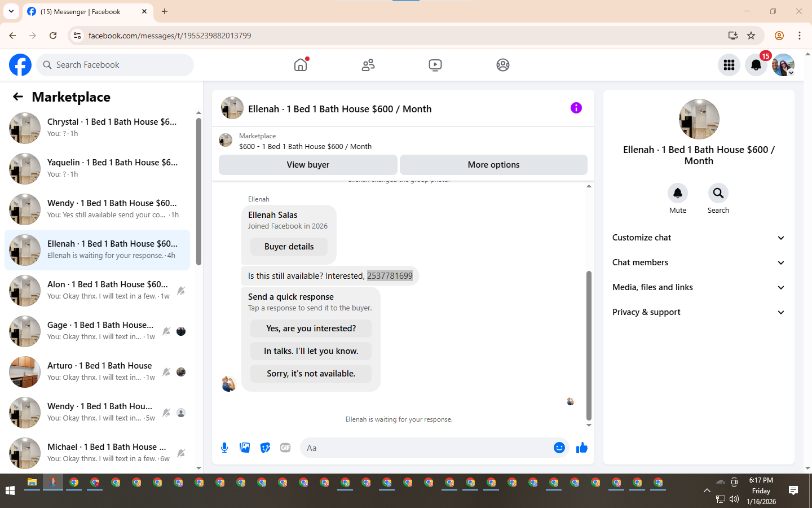Click the listing thumbnail in right panel
This screenshot has width=812, height=508.
(699, 119)
